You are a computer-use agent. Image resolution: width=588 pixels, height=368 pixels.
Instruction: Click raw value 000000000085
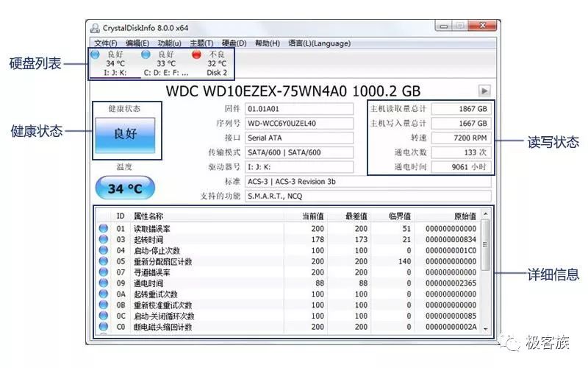click(x=451, y=316)
